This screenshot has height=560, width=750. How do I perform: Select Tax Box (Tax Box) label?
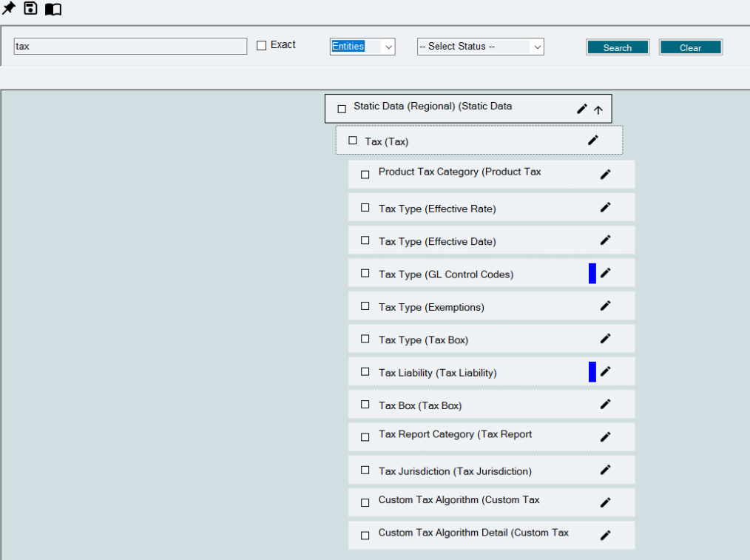pos(420,406)
